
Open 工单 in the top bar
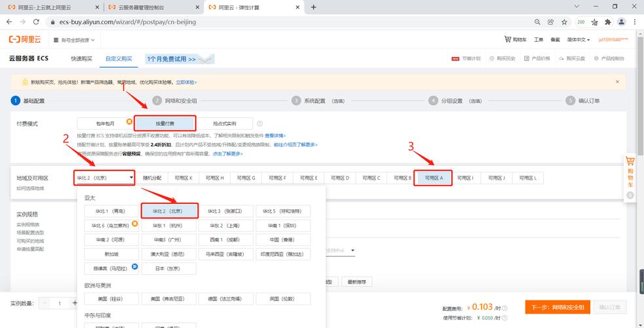(x=539, y=39)
